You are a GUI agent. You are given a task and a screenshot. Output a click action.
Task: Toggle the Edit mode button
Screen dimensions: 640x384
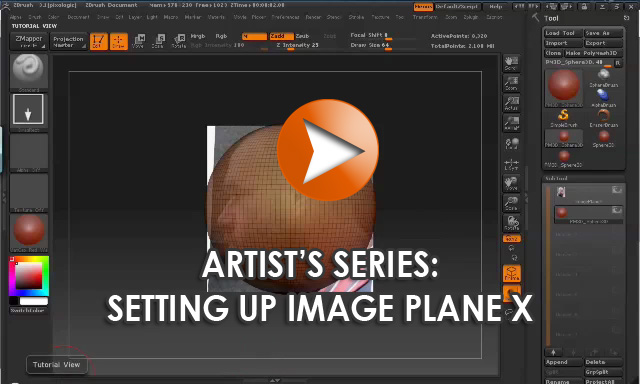coord(98,41)
